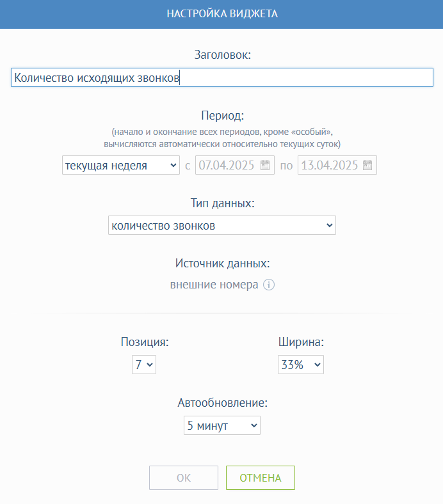Open the Позиция dropdown showing 7
Viewport: 443px width, 504px height.
(144, 365)
